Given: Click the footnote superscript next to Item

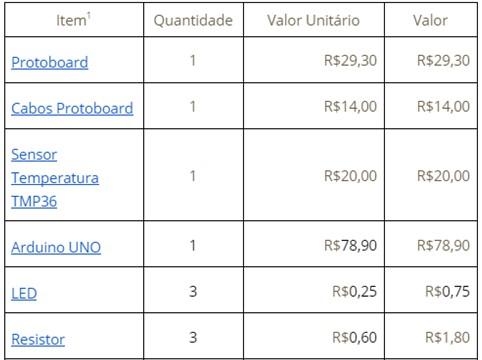Looking at the screenshot, I should tap(89, 15).
